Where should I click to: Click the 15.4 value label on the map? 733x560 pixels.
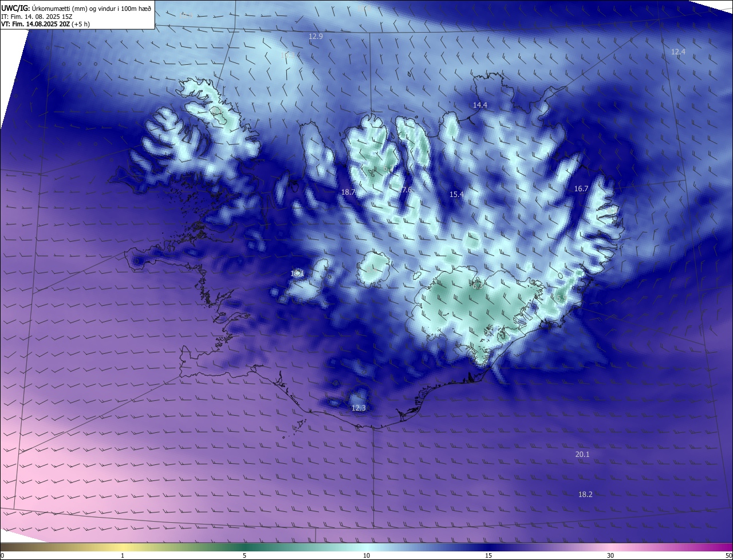(456, 194)
